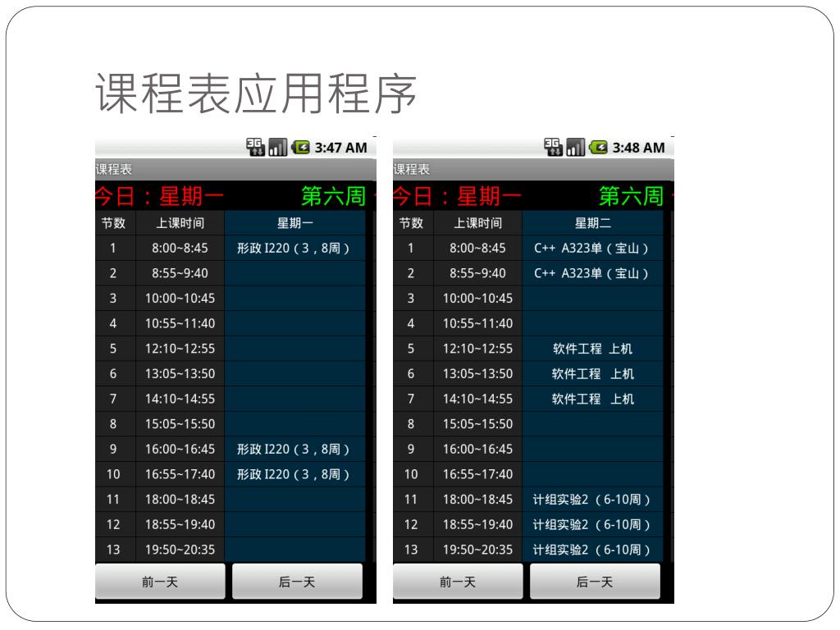Select 软件工程 上机 in period 6

tap(593, 374)
